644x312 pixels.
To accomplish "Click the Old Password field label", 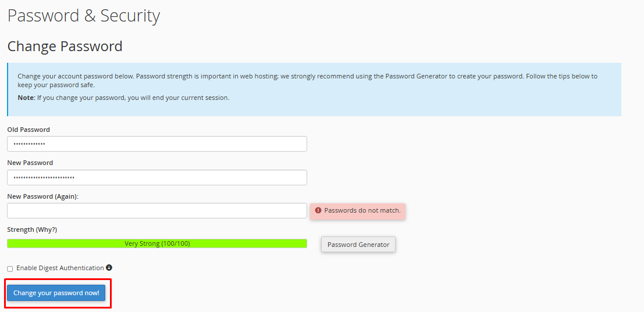I will (x=29, y=130).
